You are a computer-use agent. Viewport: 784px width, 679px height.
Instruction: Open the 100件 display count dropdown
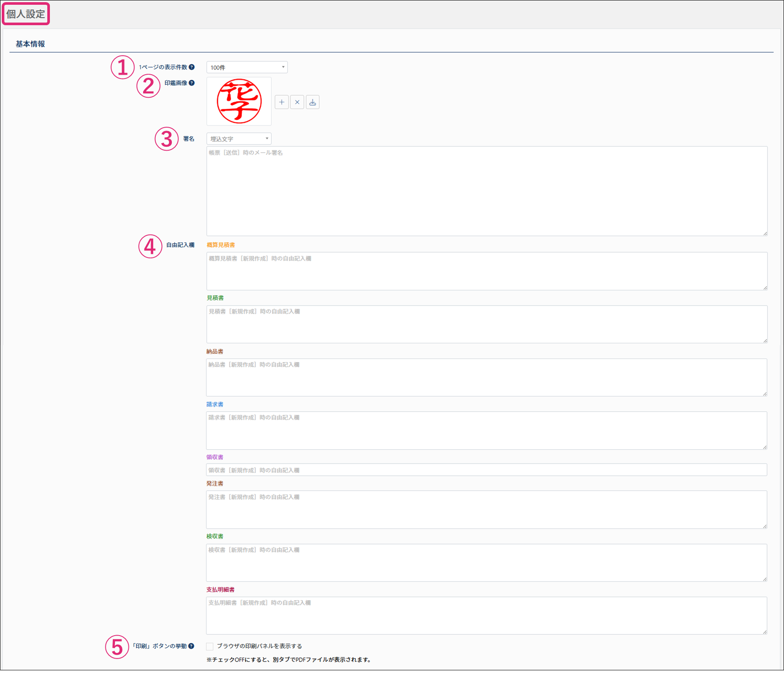[x=247, y=67]
